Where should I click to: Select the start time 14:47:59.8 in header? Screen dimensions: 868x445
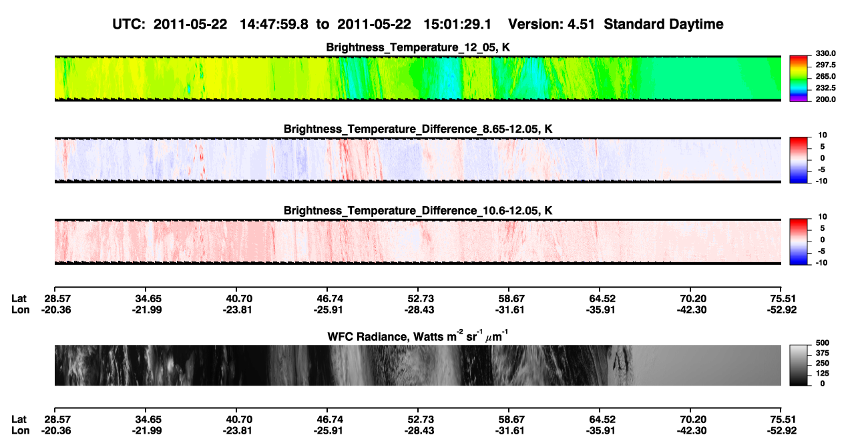tap(272, 24)
